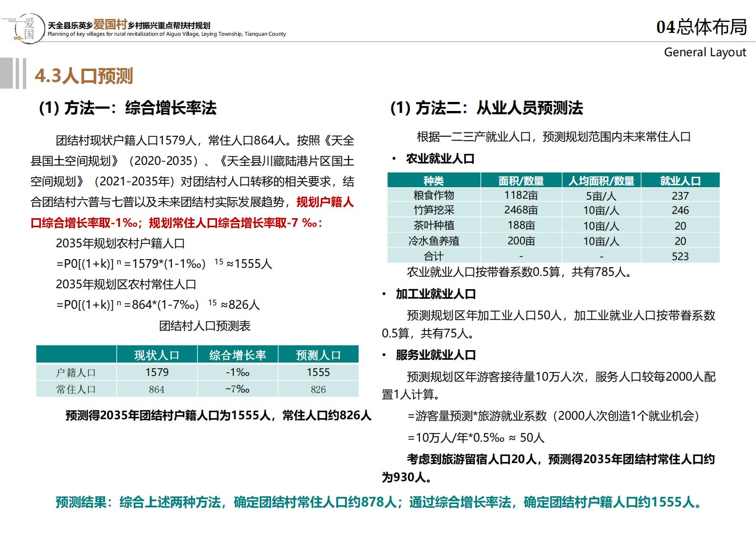756x535 pixels.
Task: Click employment value 246
Action: (680, 210)
